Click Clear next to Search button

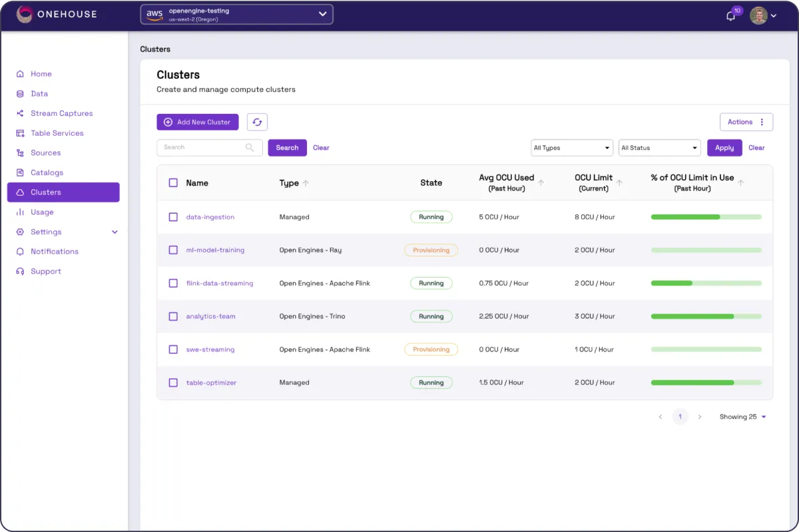tap(321, 148)
